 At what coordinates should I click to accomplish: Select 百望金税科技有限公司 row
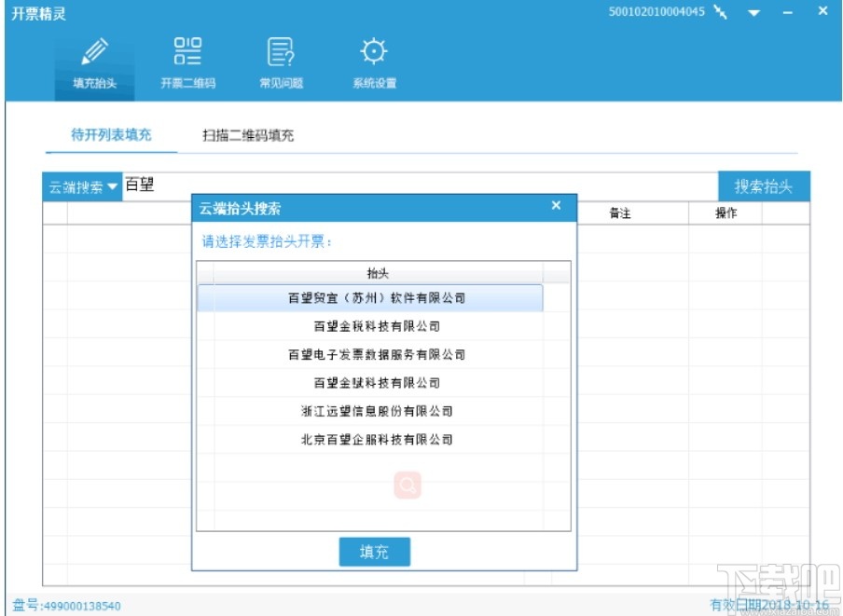(x=370, y=326)
